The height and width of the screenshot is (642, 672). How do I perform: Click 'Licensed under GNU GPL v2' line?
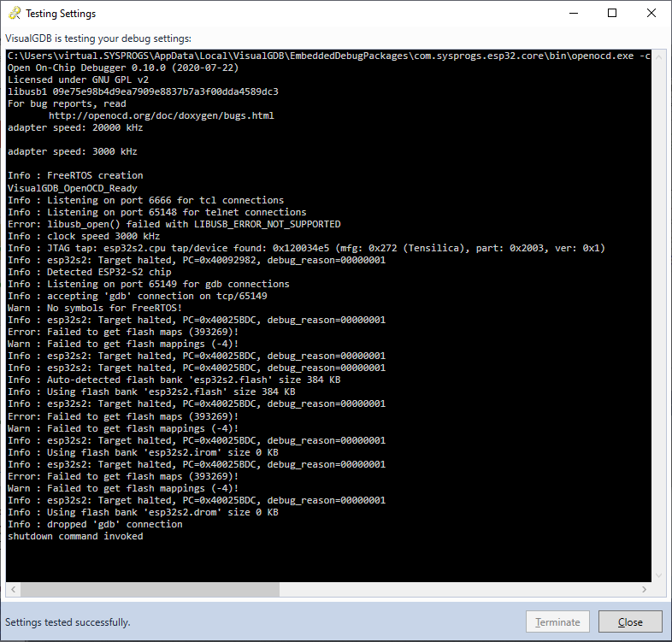(x=78, y=80)
